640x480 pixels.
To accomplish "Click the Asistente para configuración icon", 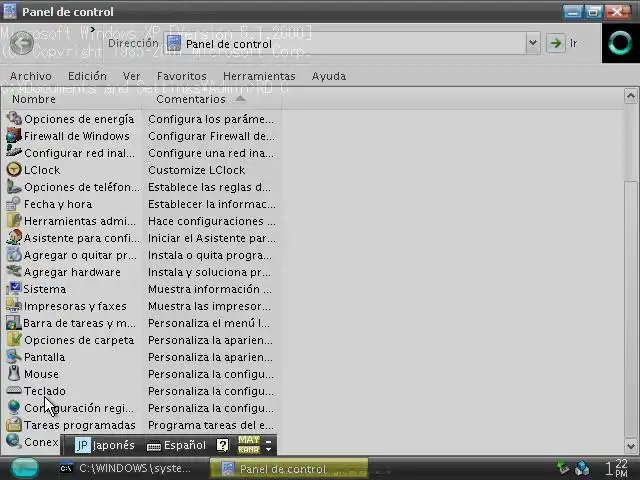I will 14,238.
